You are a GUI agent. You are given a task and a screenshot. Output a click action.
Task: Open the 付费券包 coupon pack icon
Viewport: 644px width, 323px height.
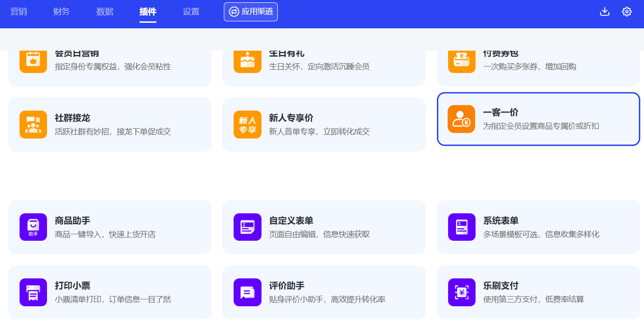pos(462,62)
